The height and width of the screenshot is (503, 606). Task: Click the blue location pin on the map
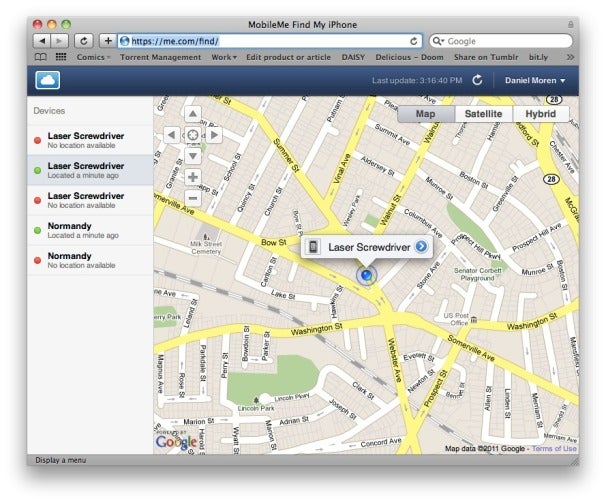point(366,275)
